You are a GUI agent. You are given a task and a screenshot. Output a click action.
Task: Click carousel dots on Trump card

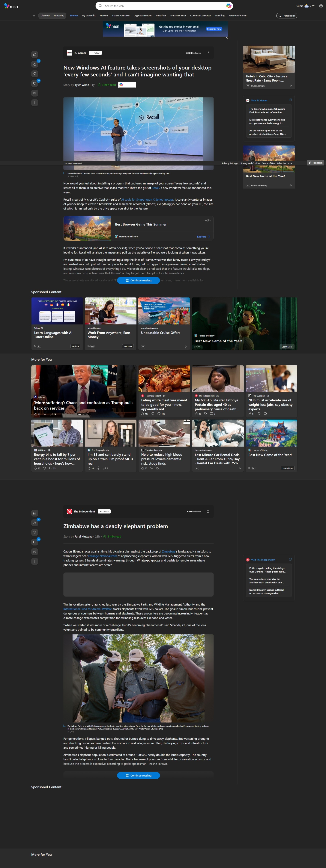click(84, 414)
